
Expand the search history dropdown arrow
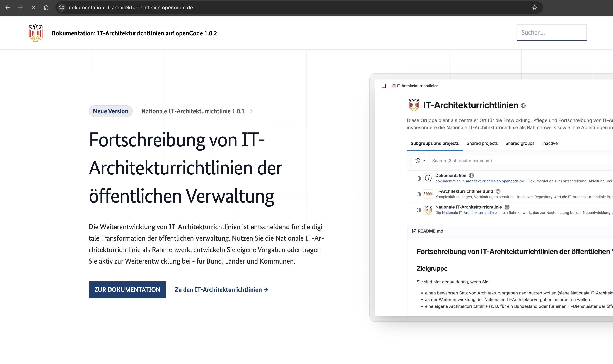(x=424, y=160)
